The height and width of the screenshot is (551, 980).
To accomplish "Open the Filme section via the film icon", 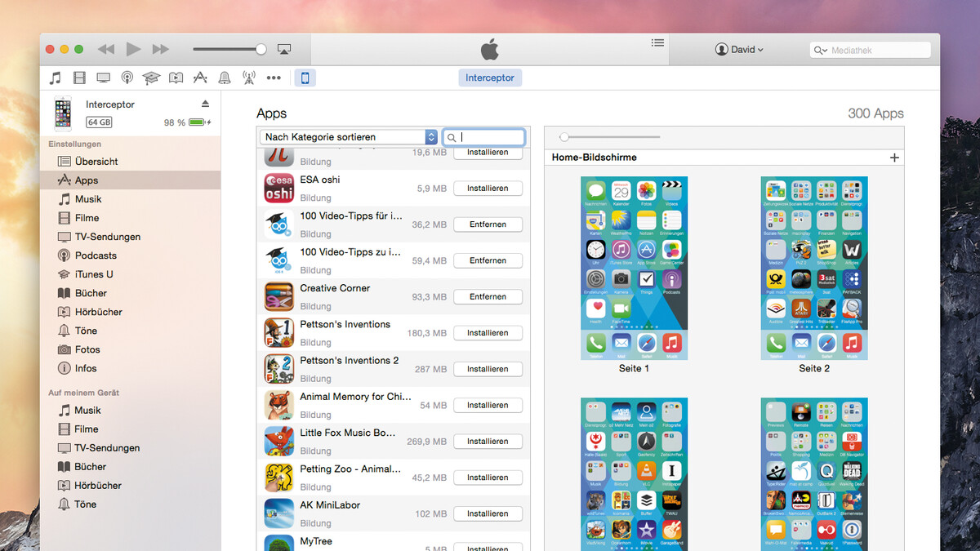I will 79,78.
